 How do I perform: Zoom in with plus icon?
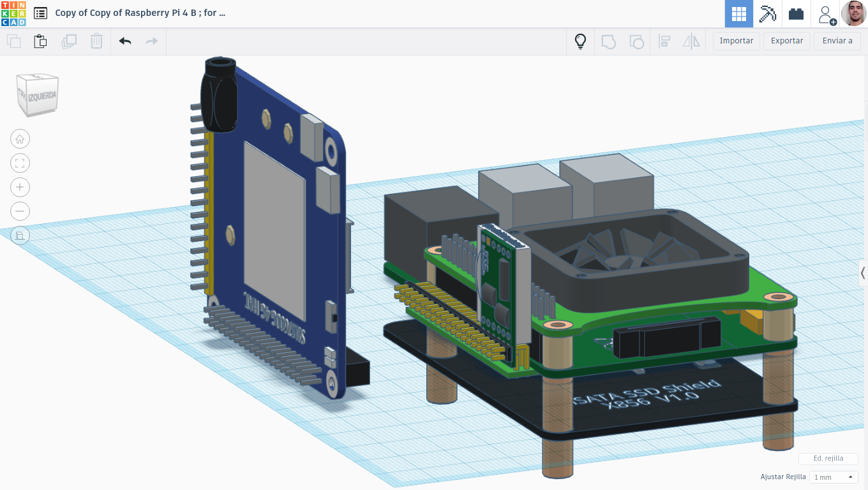(x=20, y=187)
